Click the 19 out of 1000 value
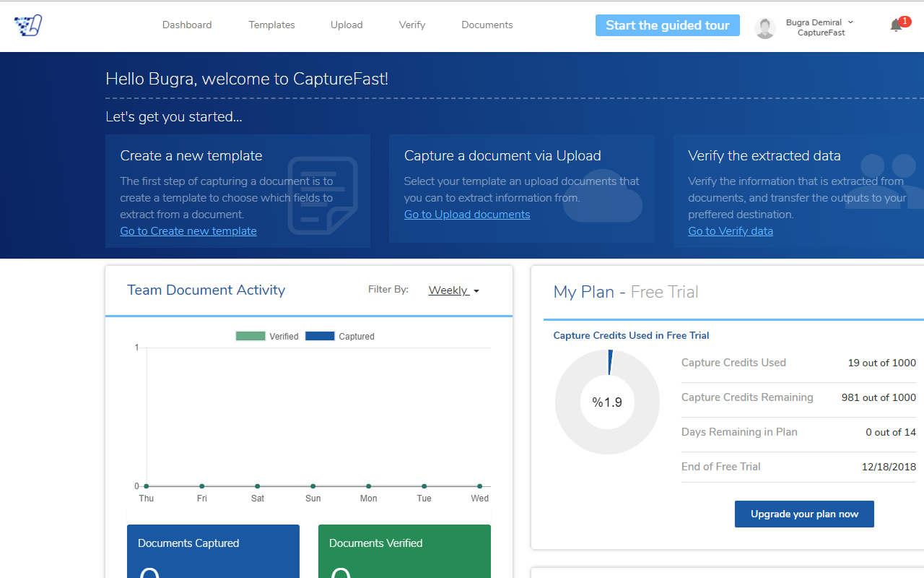Screen dimensions: 924x578 [882, 363]
